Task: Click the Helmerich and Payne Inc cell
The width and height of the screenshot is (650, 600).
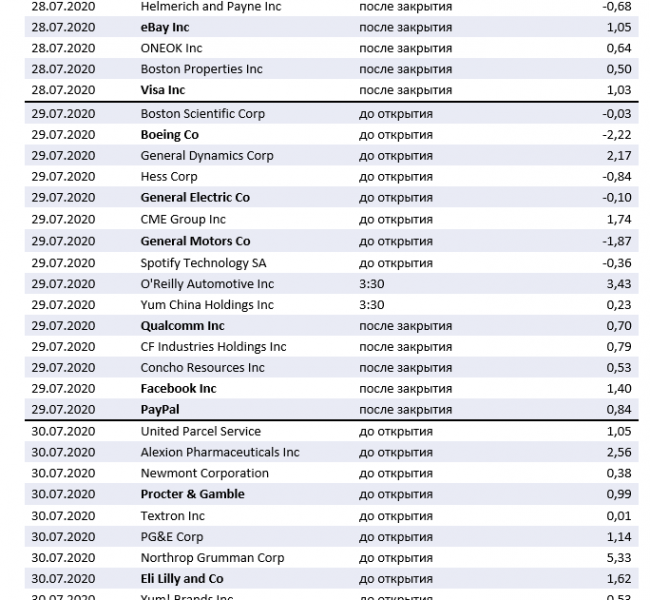Action: [x=211, y=6]
